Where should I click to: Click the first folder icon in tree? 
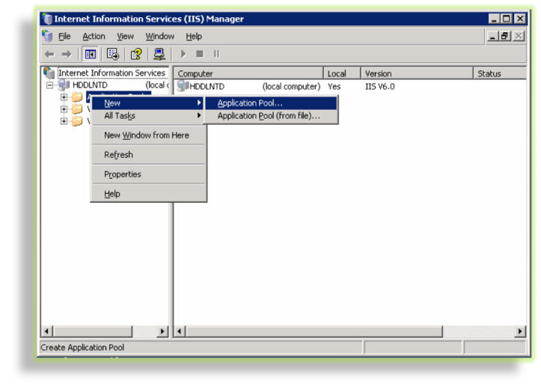[77, 97]
